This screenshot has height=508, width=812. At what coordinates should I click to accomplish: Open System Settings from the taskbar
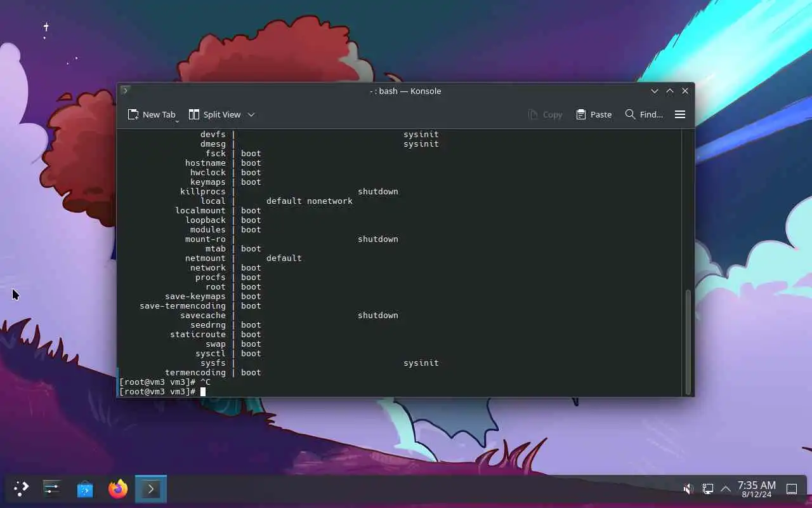(51, 489)
